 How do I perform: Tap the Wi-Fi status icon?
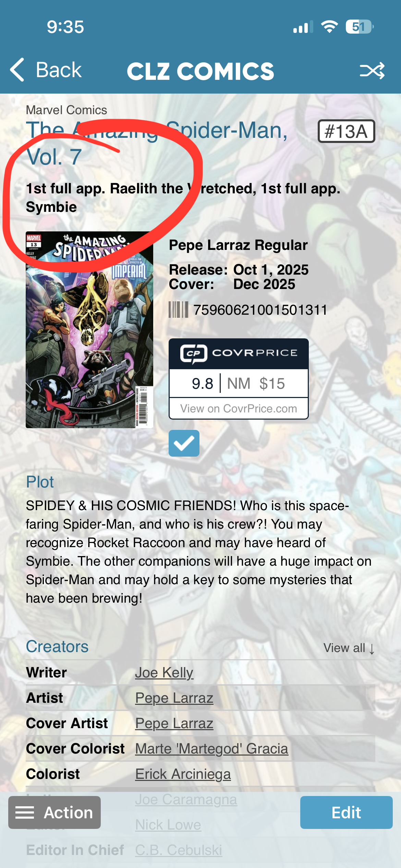329,27
